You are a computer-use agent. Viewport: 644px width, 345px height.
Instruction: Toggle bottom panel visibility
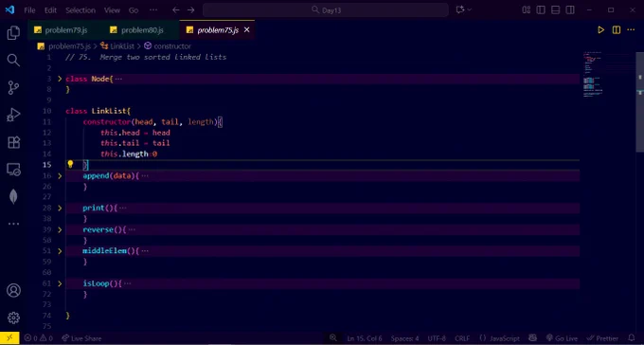pos(555,9)
